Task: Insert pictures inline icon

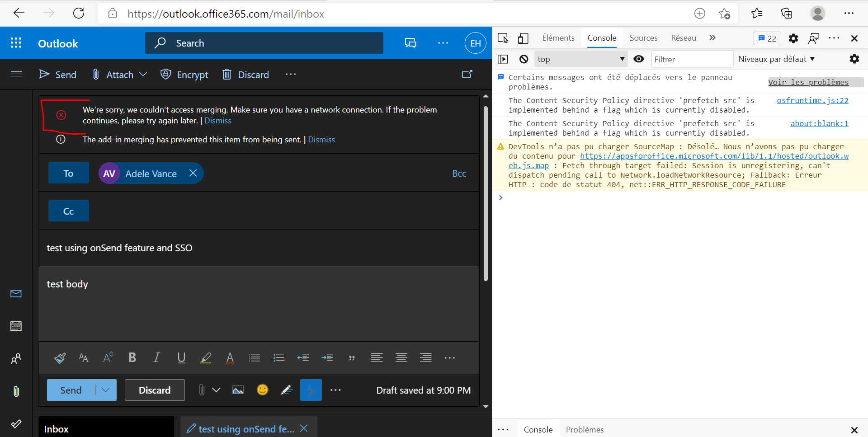Action: click(x=238, y=390)
